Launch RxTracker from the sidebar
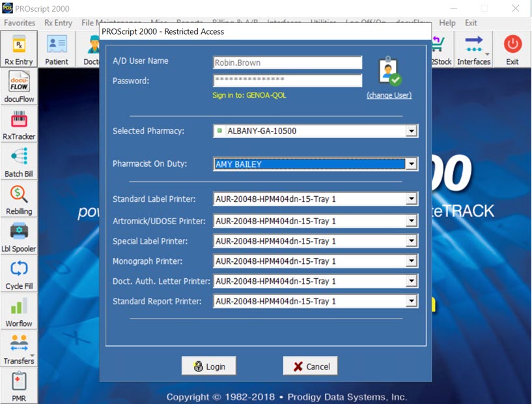This screenshot has width=532, height=404. (19, 124)
